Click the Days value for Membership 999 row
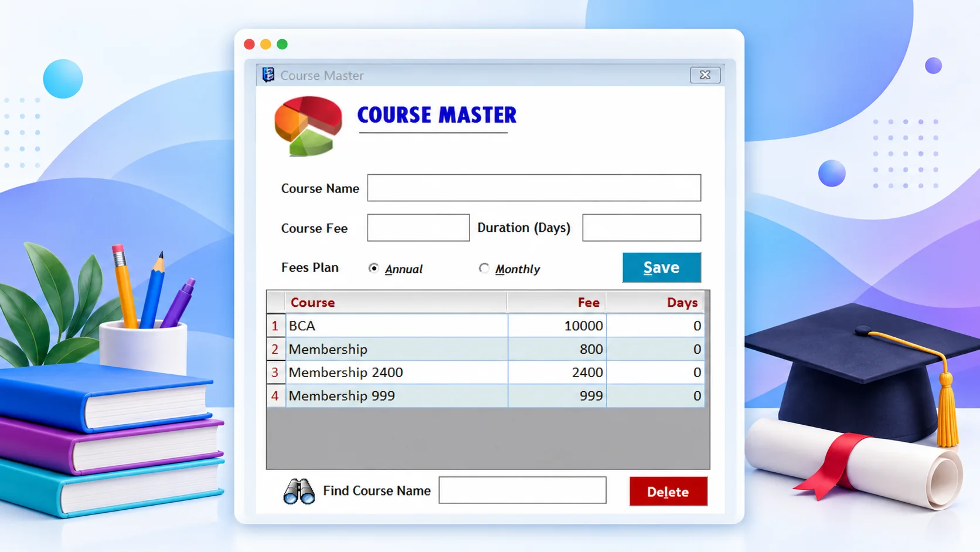This screenshot has height=552, width=980. (x=655, y=396)
